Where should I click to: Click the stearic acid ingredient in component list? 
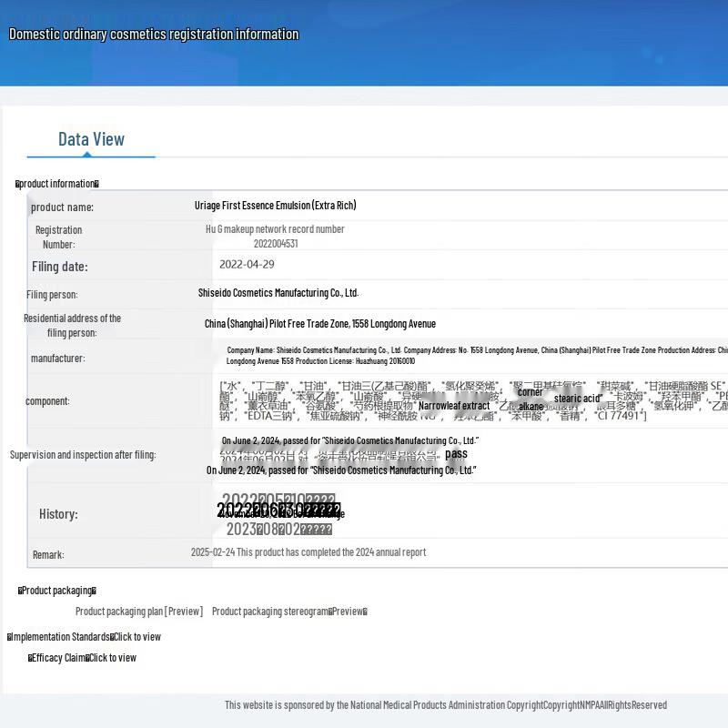578,399
